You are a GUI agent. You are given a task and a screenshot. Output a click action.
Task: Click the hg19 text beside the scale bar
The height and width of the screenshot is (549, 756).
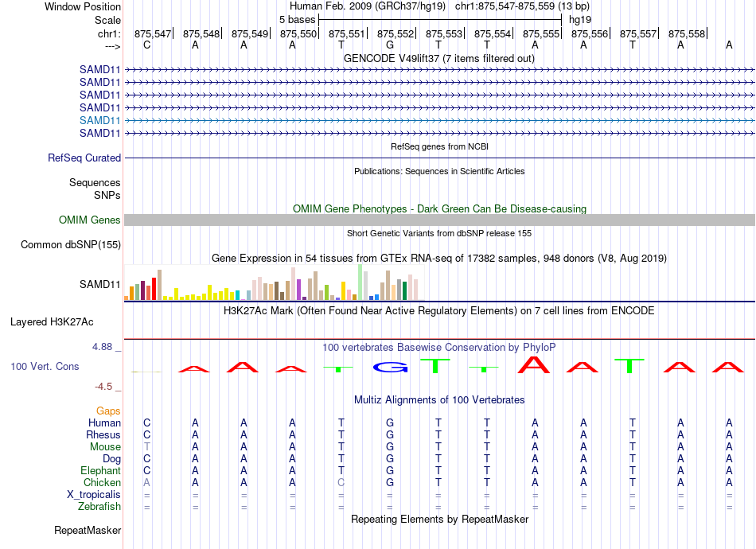[x=580, y=20]
